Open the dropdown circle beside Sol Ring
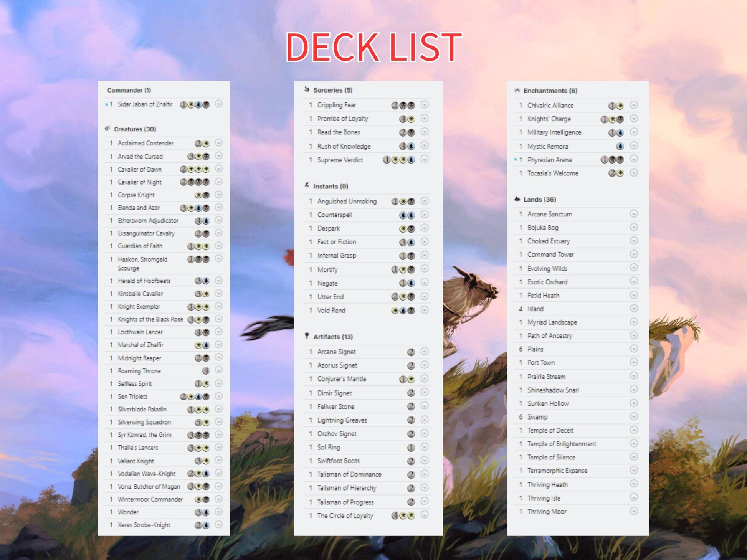747x560 pixels. tap(424, 447)
